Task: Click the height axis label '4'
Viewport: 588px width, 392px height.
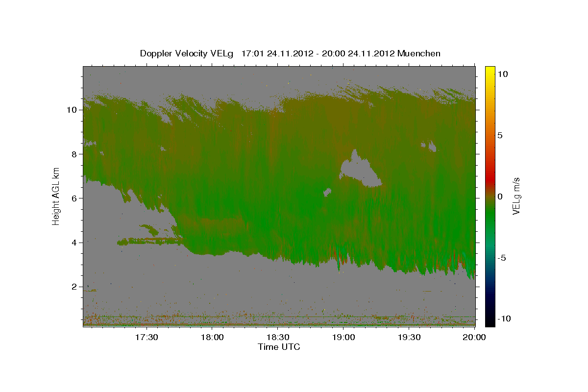Action: (x=74, y=243)
